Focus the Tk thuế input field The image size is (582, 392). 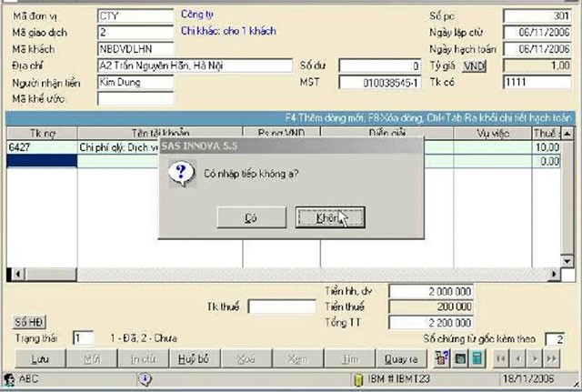tap(282, 307)
